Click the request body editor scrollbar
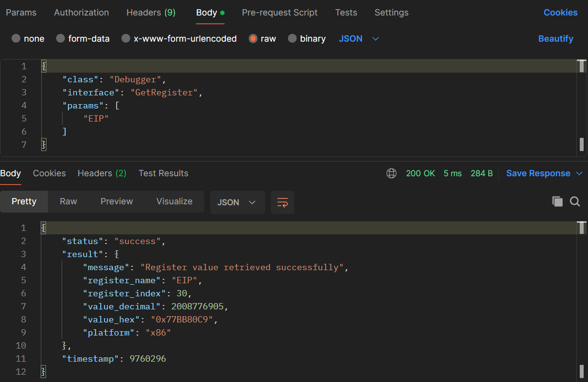The width and height of the screenshot is (588, 382). click(x=582, y=107)
